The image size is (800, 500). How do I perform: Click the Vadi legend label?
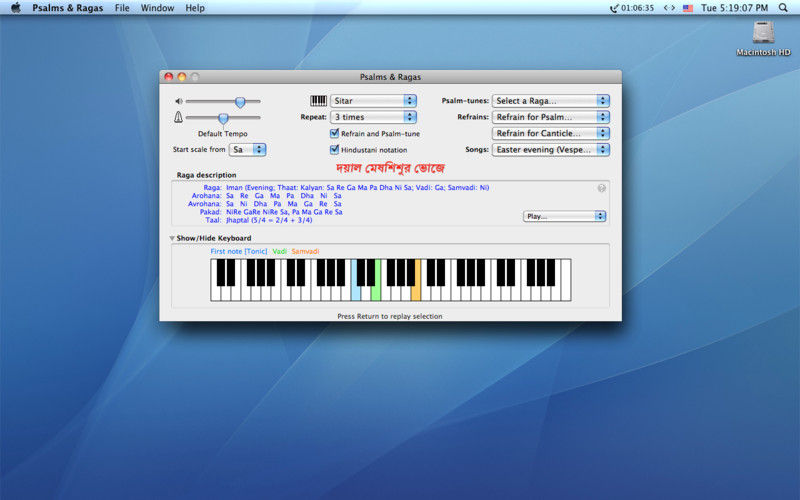coord(279,251)
